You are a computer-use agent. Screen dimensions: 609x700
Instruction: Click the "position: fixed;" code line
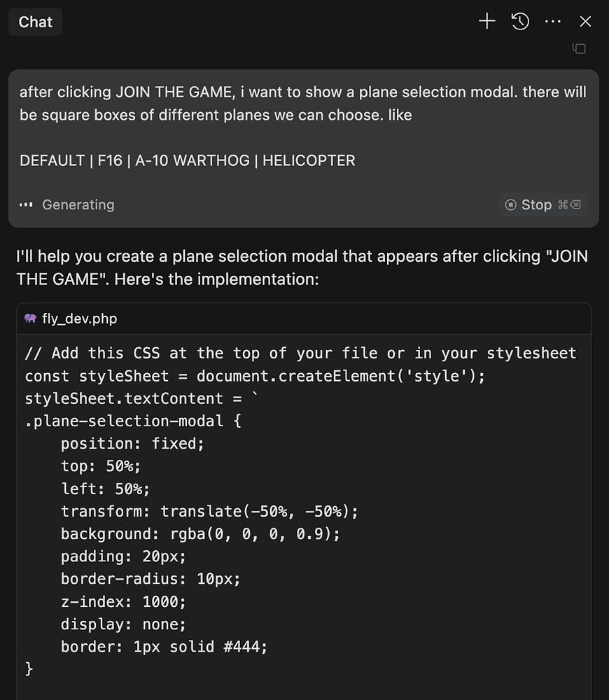tap(132, 443)
